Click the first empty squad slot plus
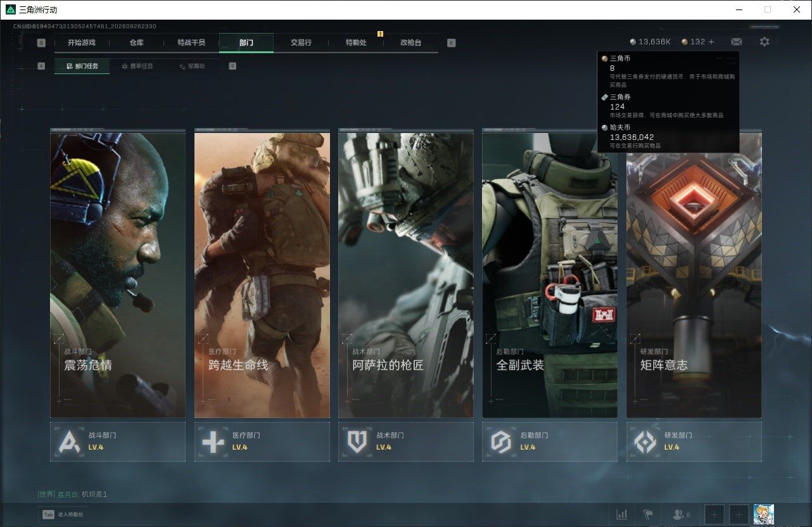Viewport: 812px width, 527px height. 714,514
